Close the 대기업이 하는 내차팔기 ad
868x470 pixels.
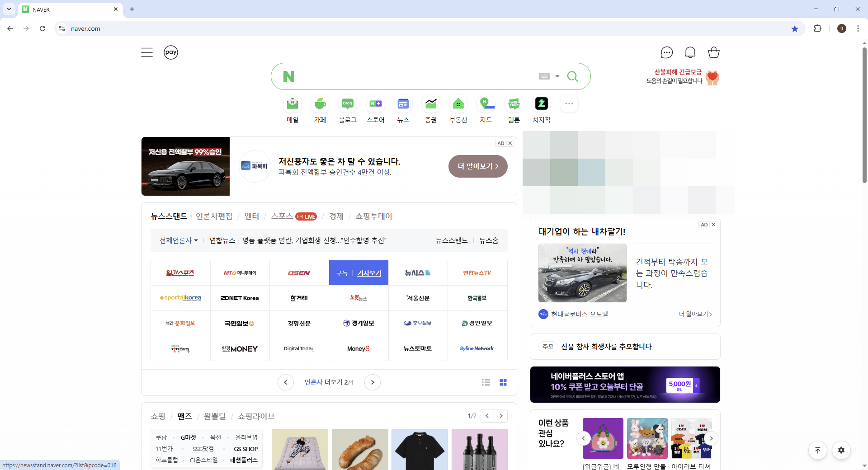[x=713, y=225]
